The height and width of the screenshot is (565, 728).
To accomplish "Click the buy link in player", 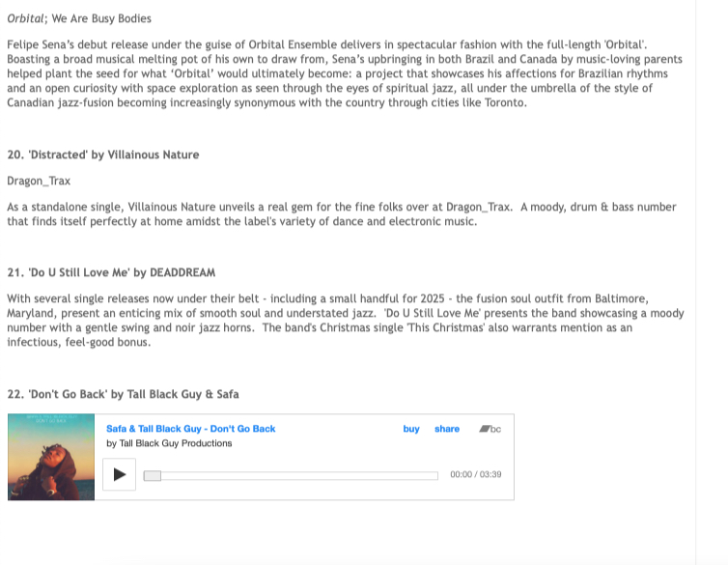I will (x=411, y=429).
